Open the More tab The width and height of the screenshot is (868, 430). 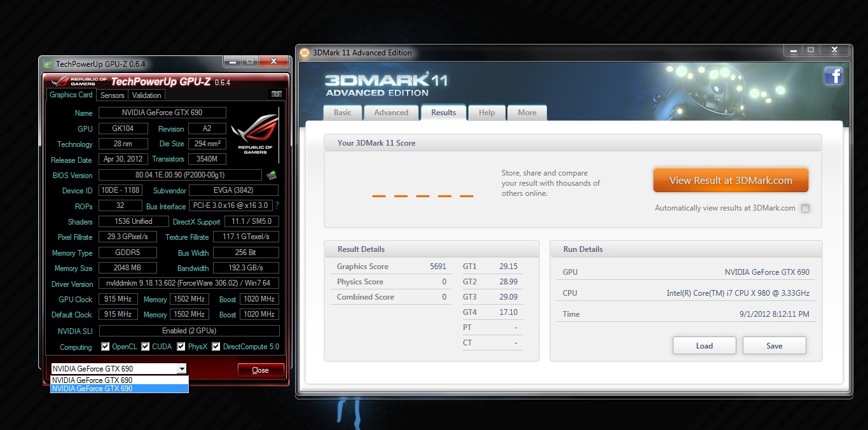[527, 113]
